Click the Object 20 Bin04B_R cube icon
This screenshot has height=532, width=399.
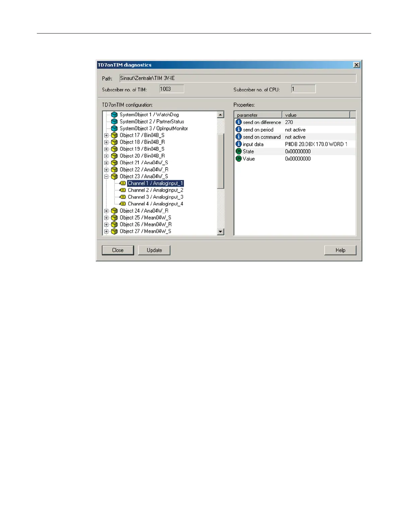(x=114, y=156)
